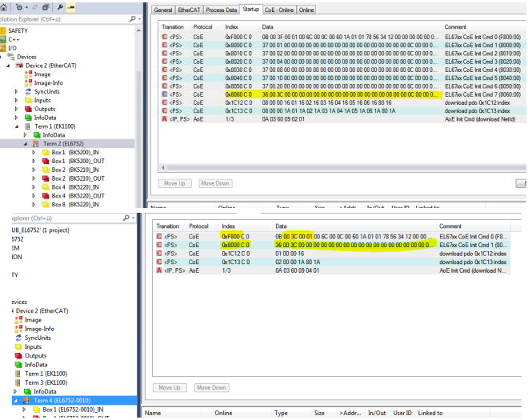Click the Box 4 (BK5220)_OUT red icon
Screen dimensions: 528x420
pos(46,196)
